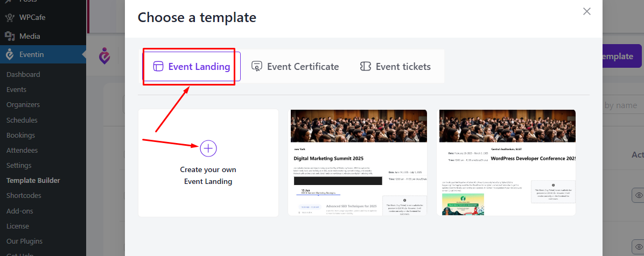Click the Event Certificate tab icon
644x256 pixels.
[x=257, y=67]
